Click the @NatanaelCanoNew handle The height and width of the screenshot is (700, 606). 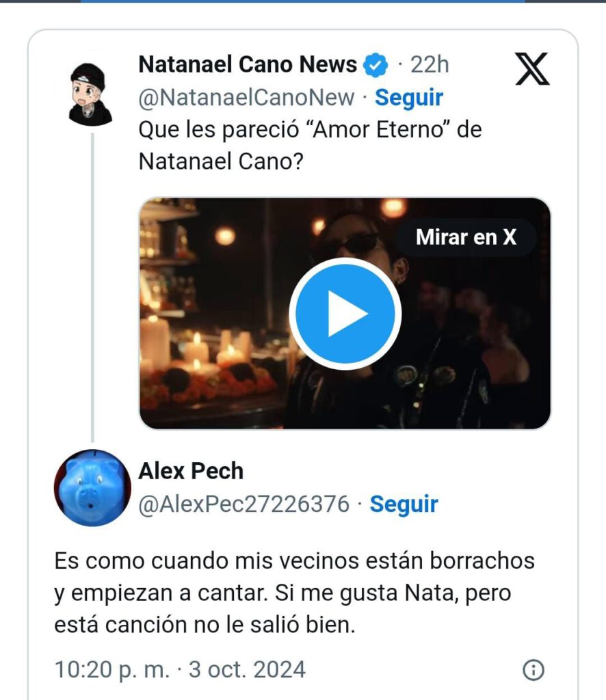[x=246, y=98]
